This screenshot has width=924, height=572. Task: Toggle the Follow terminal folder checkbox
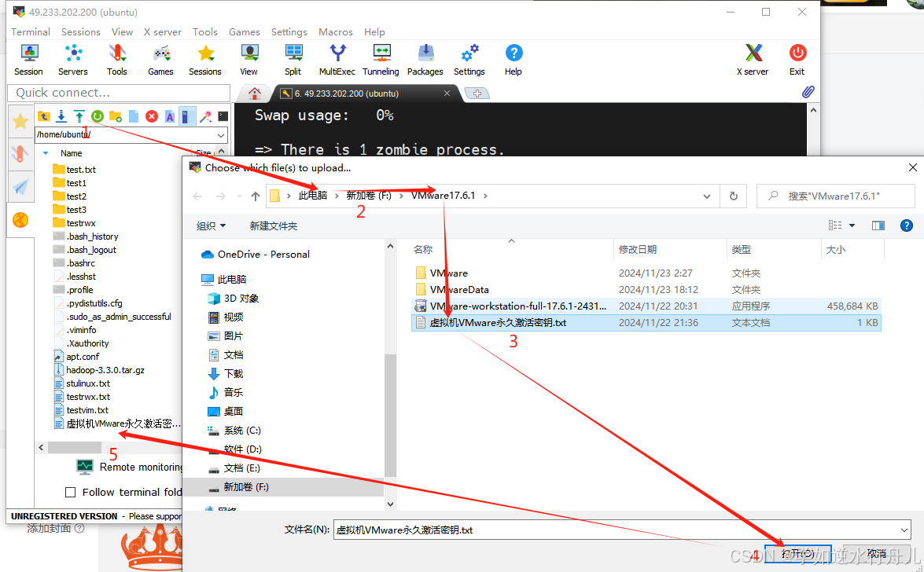tap(71, 492)
